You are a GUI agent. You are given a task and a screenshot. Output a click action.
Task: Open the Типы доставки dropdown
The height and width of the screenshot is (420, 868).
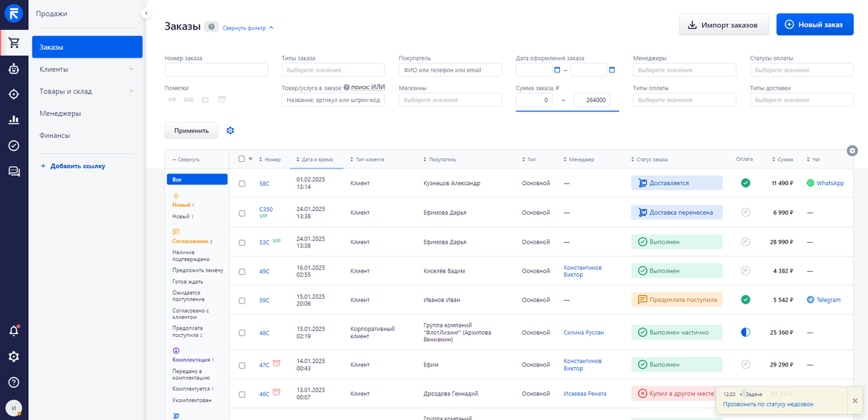(x=802, y=100)
